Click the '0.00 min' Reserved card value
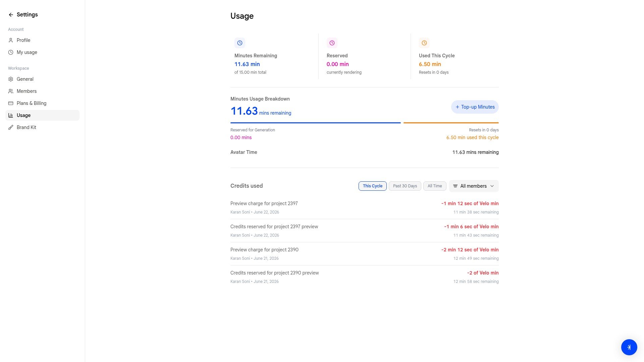 click(x=338, y=64)
